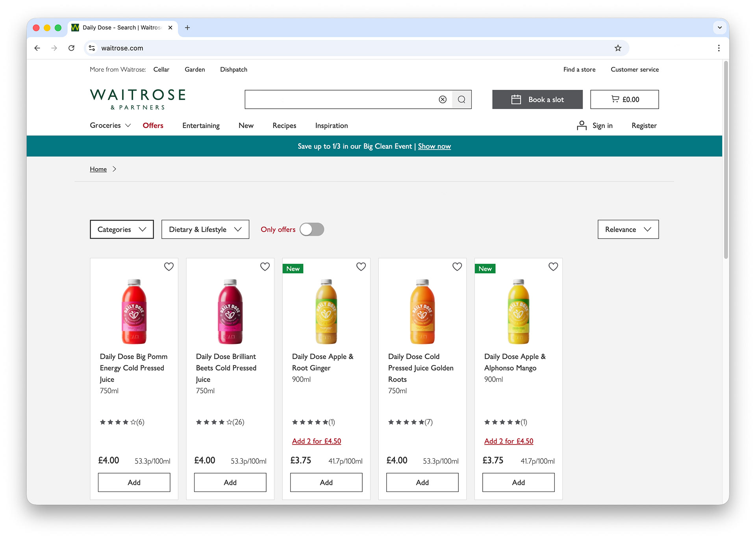Bookmark this page with the star icon
The image size is (756, 540).
click(618, 48)
